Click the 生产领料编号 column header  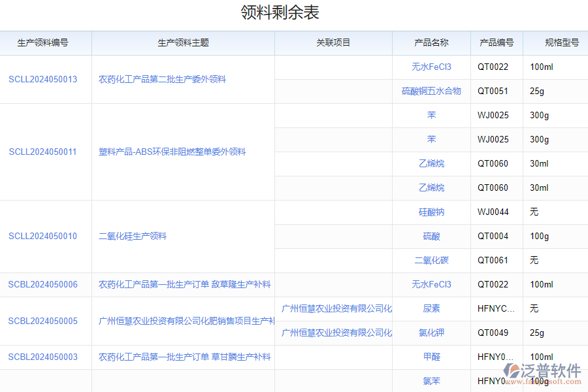42,42
